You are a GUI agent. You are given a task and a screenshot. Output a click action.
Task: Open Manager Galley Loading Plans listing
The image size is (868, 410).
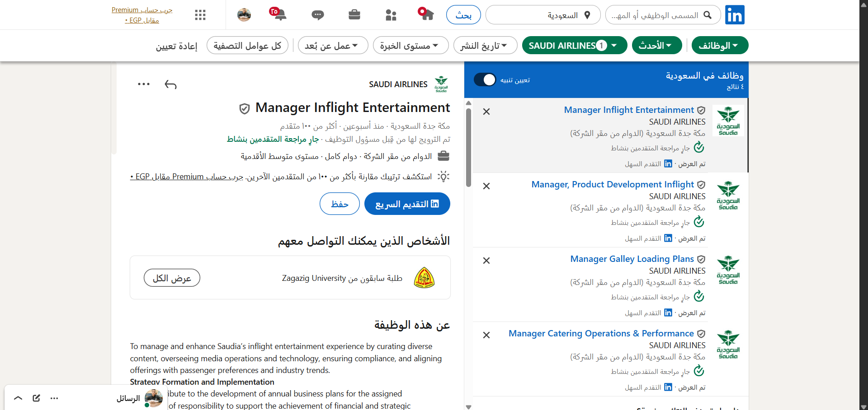632,259
